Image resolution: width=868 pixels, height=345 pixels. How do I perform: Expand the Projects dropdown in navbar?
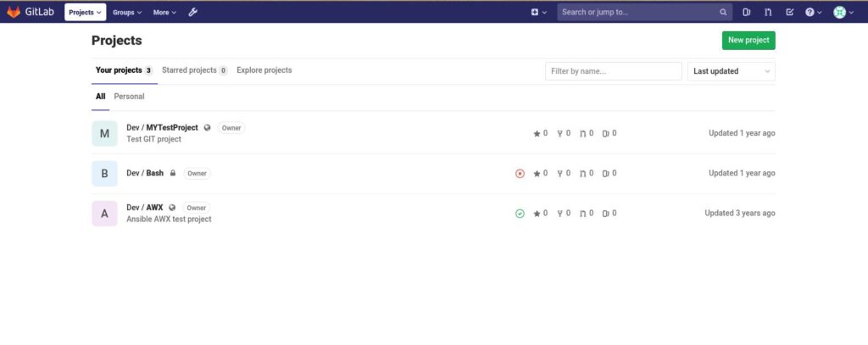pos(85,12)
